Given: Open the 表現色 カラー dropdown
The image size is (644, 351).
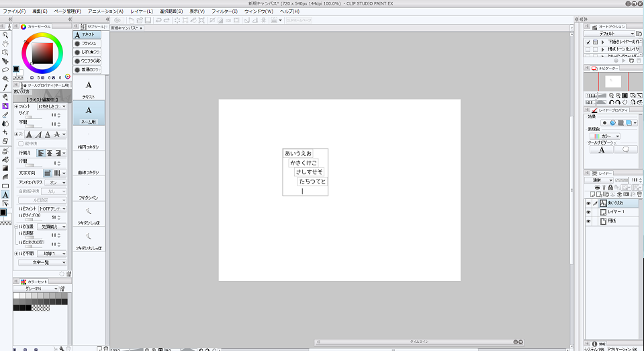Looking at the screenshot, I should [x=605, y=136].
